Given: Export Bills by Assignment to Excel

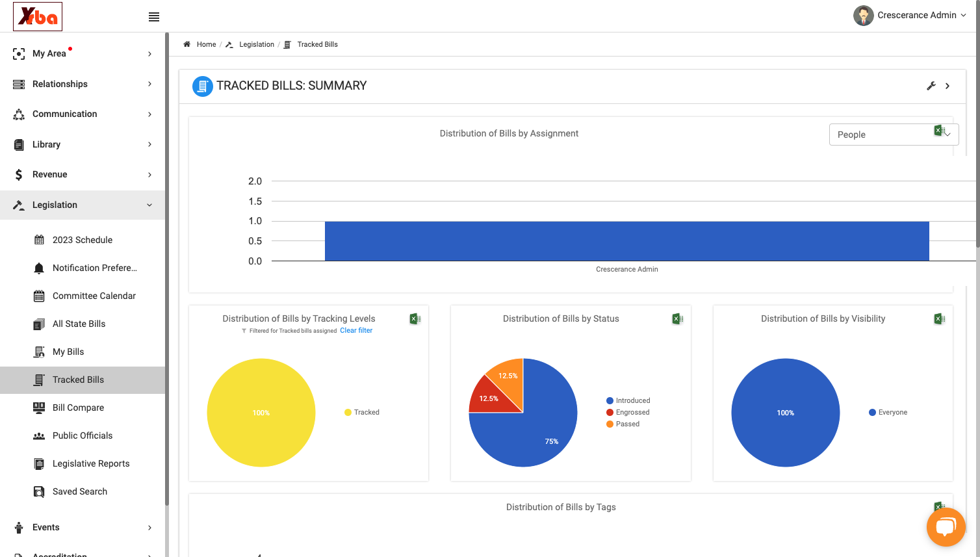Looking at the screenshot, I should [939, 131].
